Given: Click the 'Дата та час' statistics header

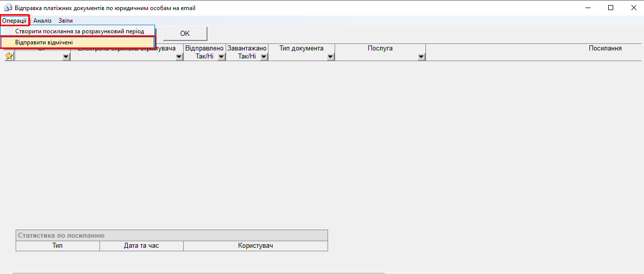Looking at the screenshot, I should coord(141,246).
